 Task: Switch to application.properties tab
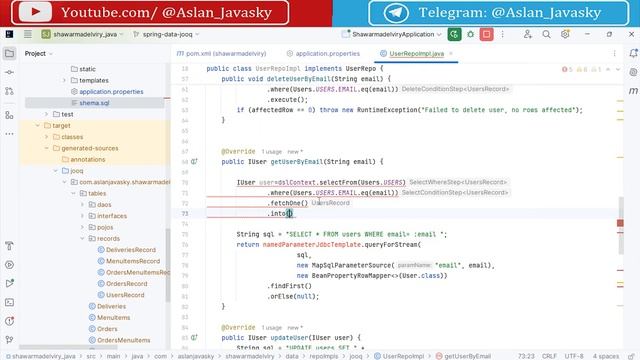click(323, 53)
